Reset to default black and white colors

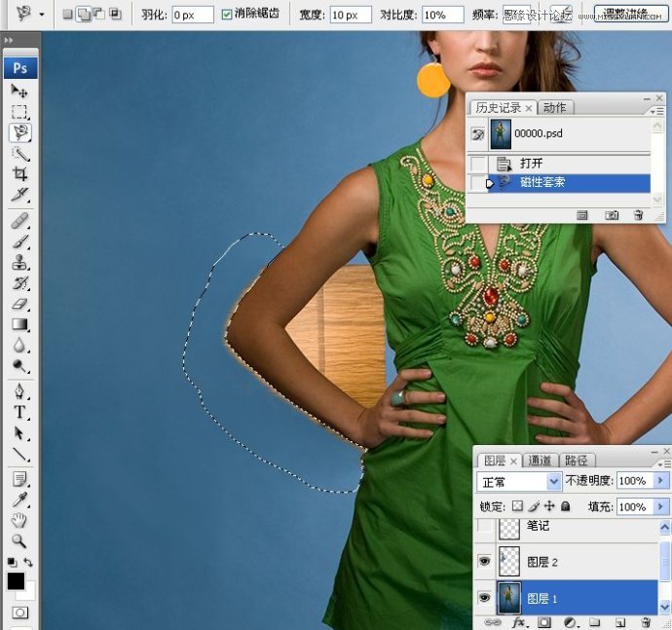tap(12, 562)
